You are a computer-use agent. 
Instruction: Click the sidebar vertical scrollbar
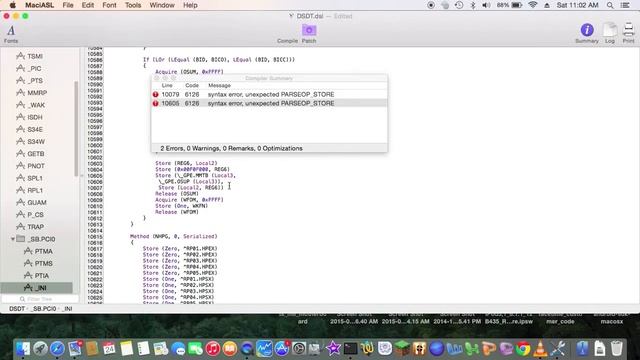pyautogui.click(x=76, y=129)
